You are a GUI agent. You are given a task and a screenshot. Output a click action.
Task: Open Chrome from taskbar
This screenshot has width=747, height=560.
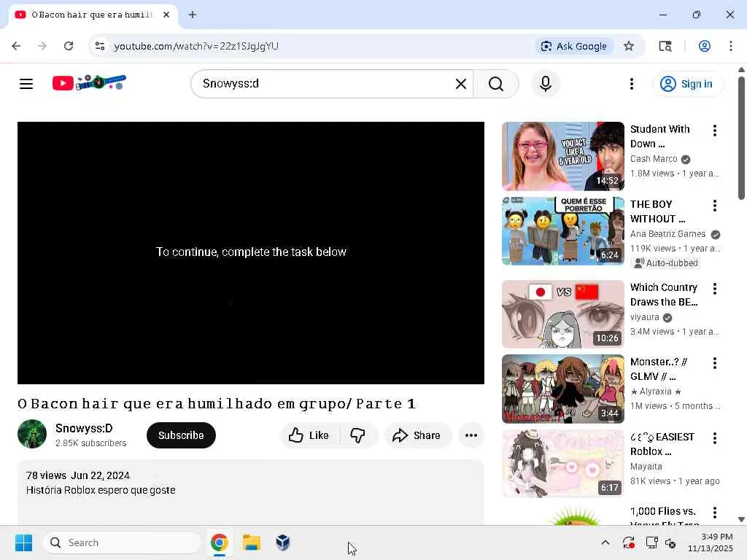coord(219,542)
